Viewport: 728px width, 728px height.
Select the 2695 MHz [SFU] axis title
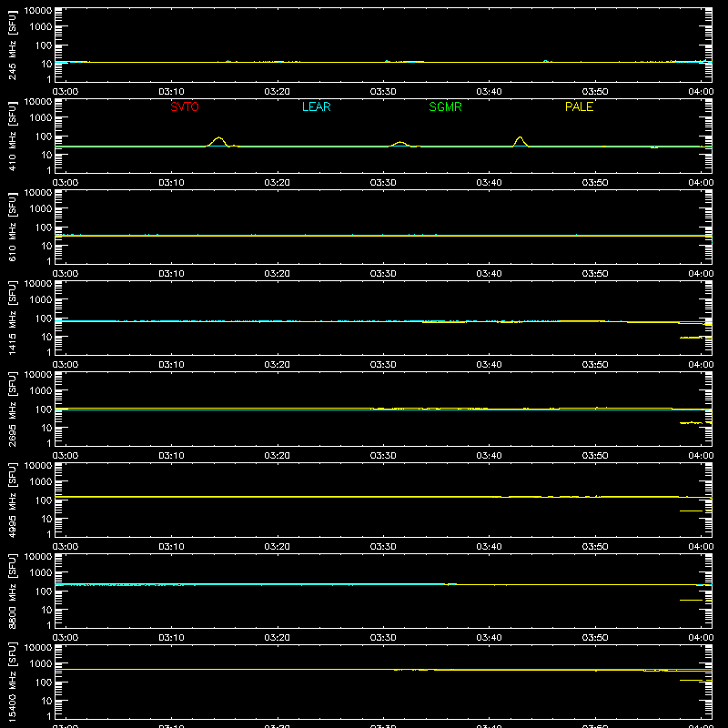tap(12, 409)
